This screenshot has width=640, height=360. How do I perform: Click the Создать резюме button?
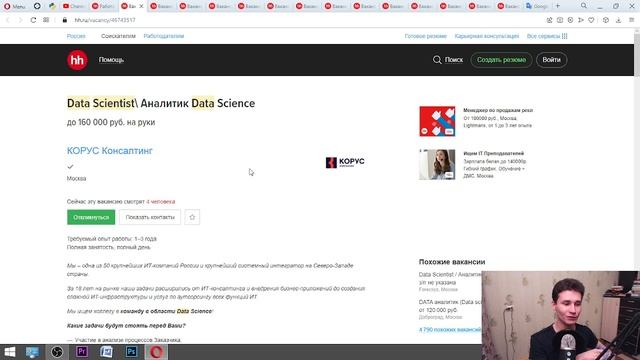click(x=501, y=60)
